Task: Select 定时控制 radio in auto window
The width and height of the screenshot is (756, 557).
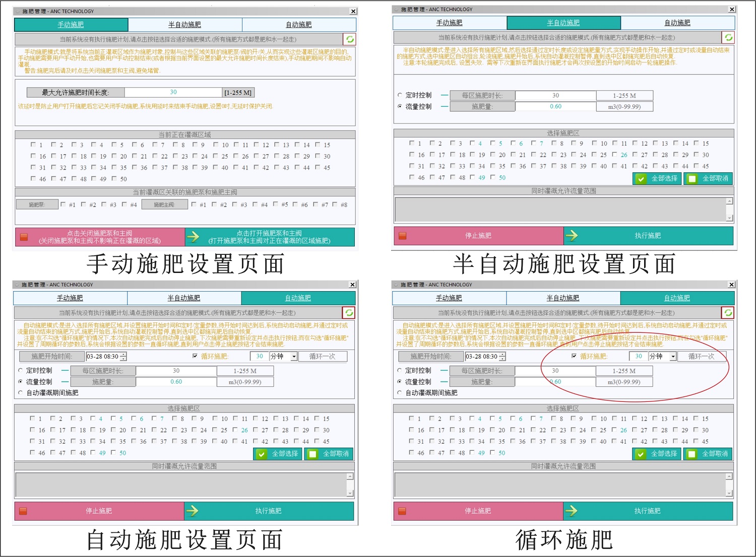Action: point(21,370)
